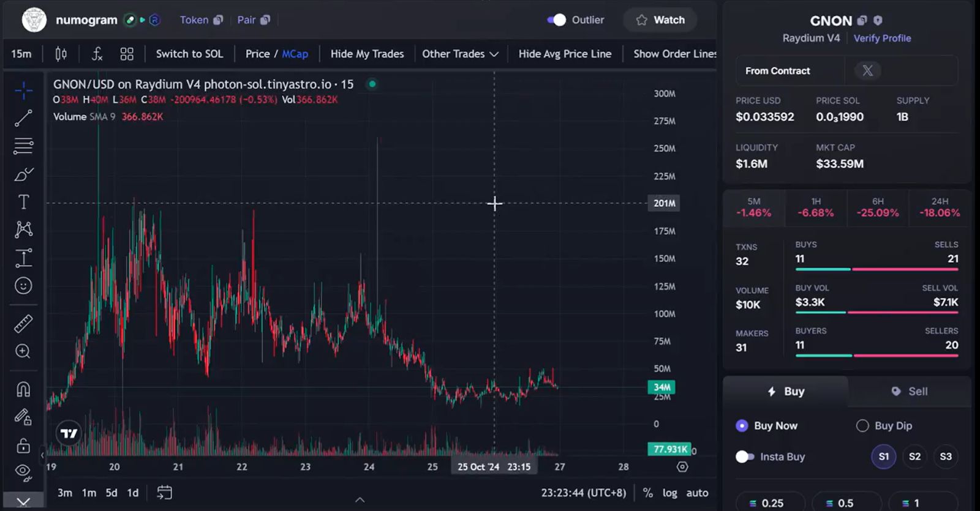Select the crosshair cursor tool
The image size is (980, 511).
23,91
